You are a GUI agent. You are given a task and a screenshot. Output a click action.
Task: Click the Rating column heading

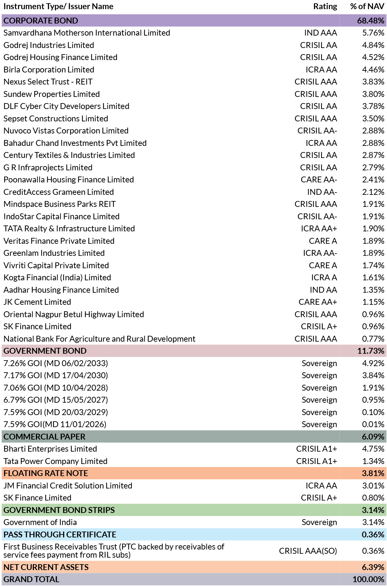(x=325, y=7)
